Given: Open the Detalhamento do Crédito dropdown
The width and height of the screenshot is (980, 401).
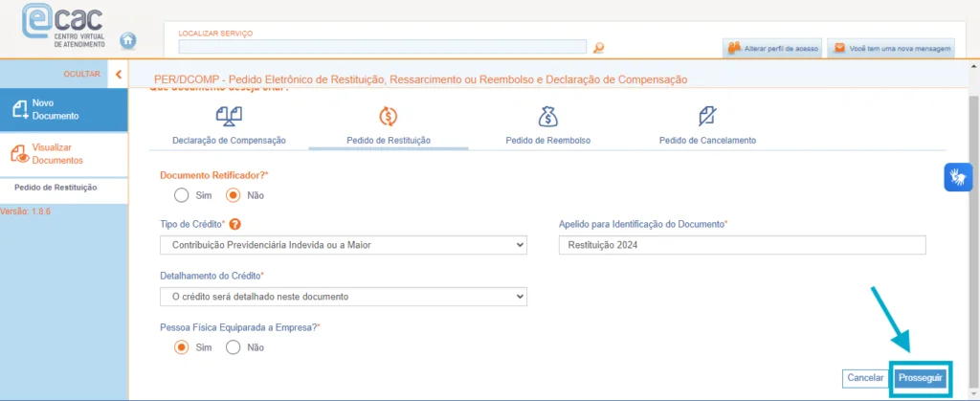Looking at the screenshot, I should [x=344, y=297].
